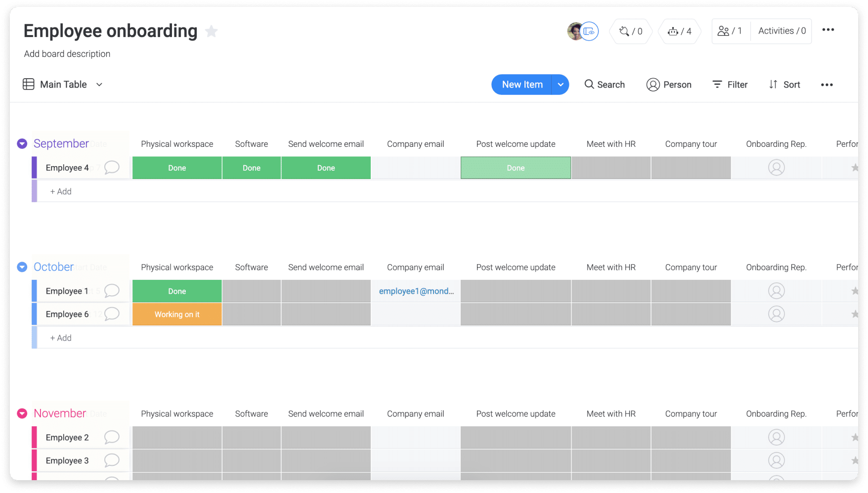This screenshot has width=868, height=493.
Task: Assign Onboarding Rep for Employee 1
Action: [776, 291]
